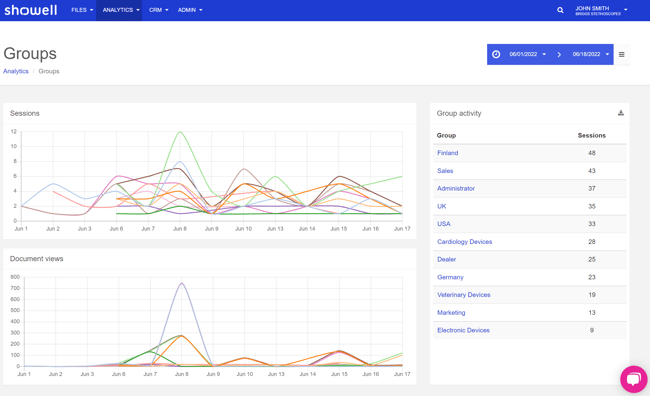This screenshot has width=650, height=396.
Task: Open the Veterinary Devices group
Action: click(x=463, y=295)
